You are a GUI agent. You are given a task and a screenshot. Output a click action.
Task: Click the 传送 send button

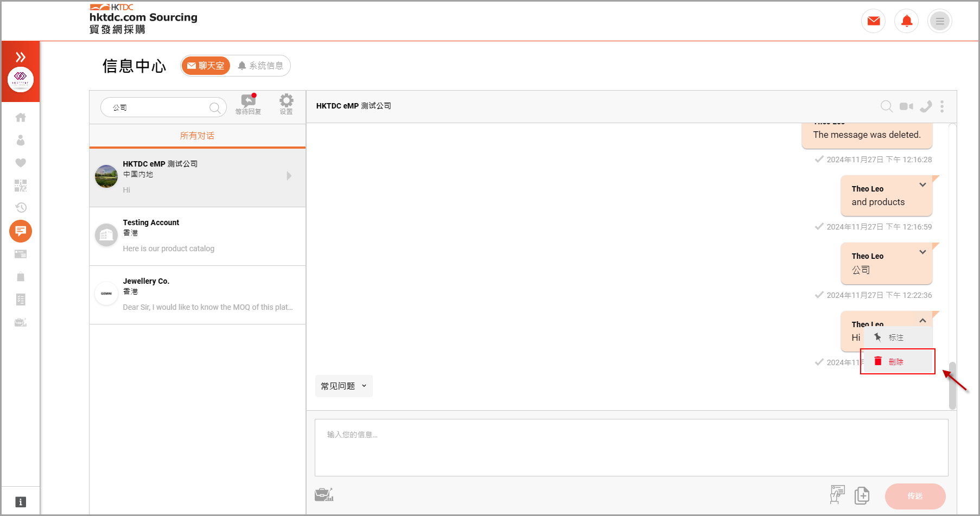[x=915, y=496]
